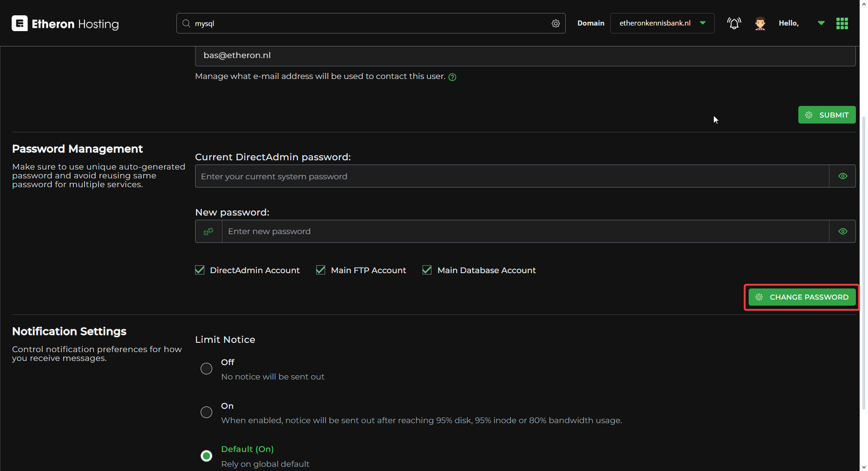Reveal the new password field text

842,231
